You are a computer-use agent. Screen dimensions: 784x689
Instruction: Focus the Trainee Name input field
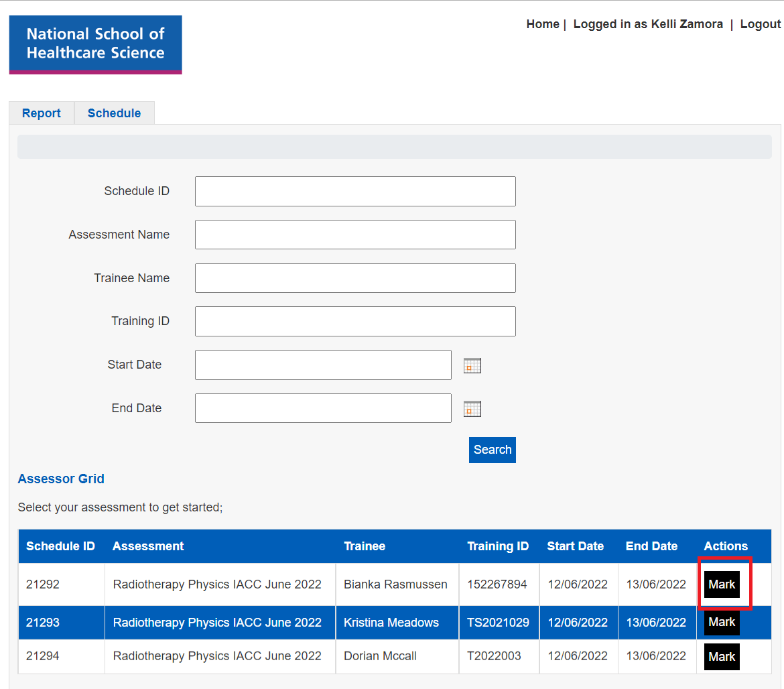coord(355,278)
